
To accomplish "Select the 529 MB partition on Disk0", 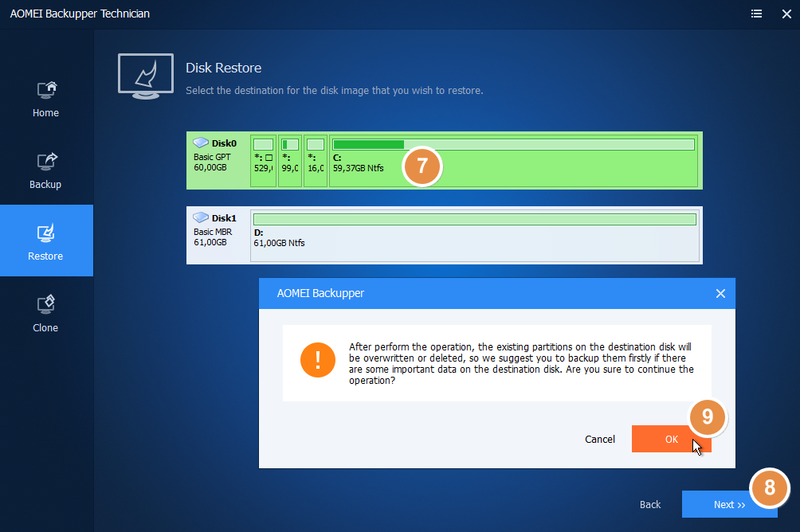I will tap(263, 161).
